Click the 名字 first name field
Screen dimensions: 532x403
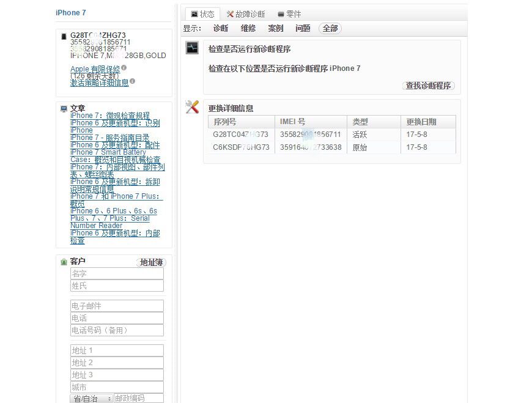pyautogui.click(x=116, y=273)
